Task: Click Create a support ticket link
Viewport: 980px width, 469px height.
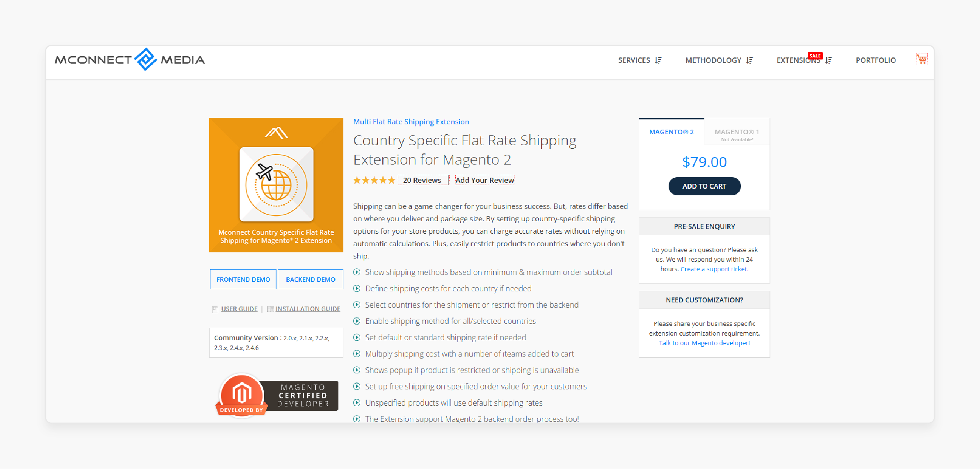Action: point(715,269)
